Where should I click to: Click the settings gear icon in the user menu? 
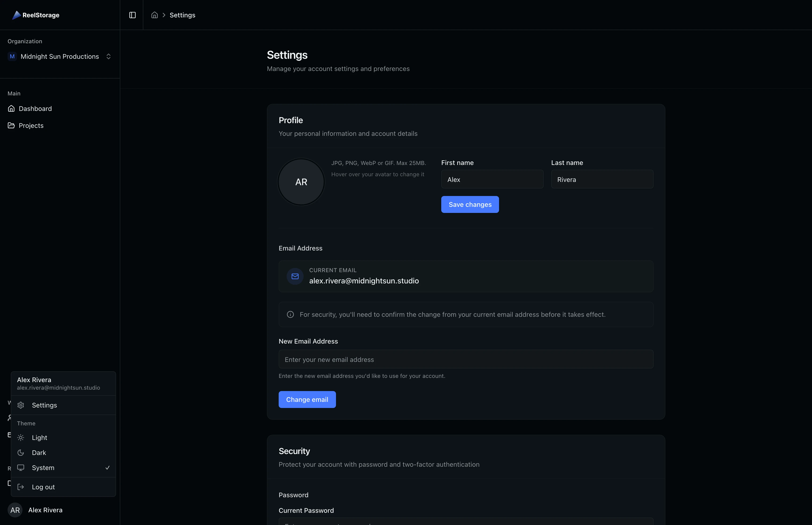[21, 405]
